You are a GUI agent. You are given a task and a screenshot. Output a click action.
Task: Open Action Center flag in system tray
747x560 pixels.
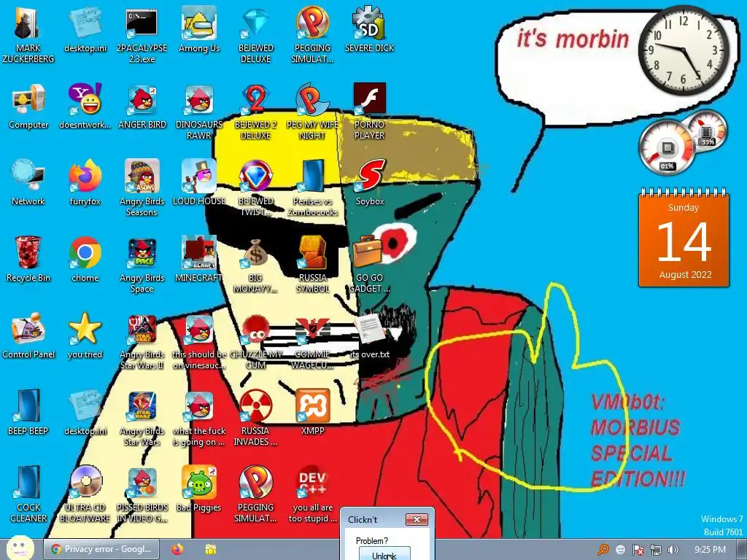[638, 550]
